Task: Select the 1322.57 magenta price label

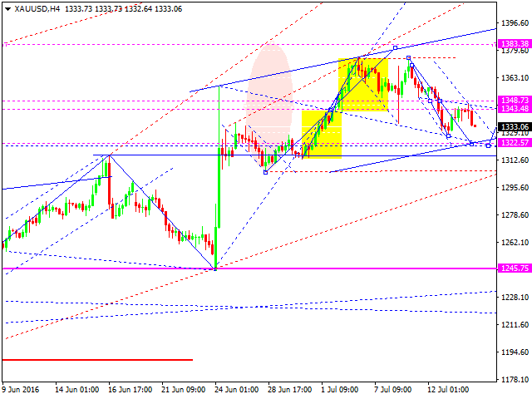Action: (x=515, y=142)
